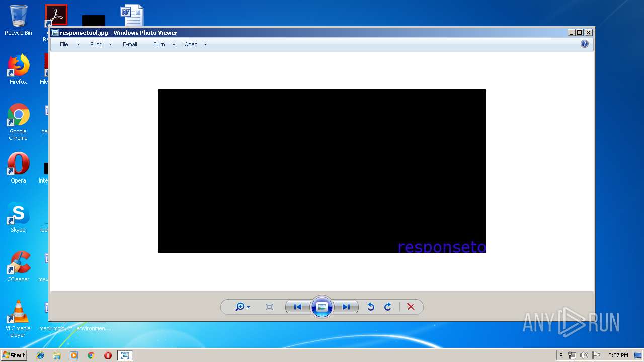Screen dimensions: 644x362
Task: Open the mediumbid.rtf desktop file
Action: pos(55,328)
